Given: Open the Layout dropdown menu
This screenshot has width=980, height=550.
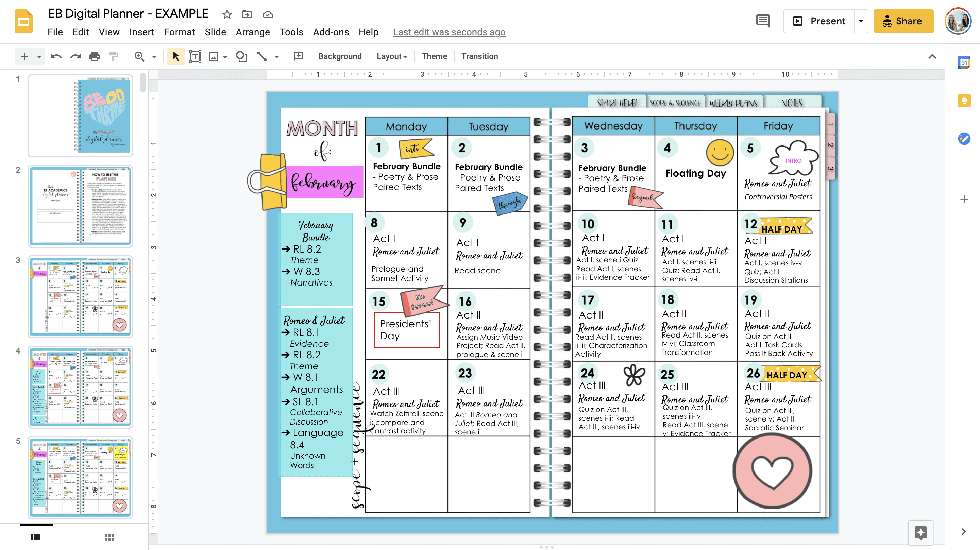Looking at the screenshot, I should (392, 56).
